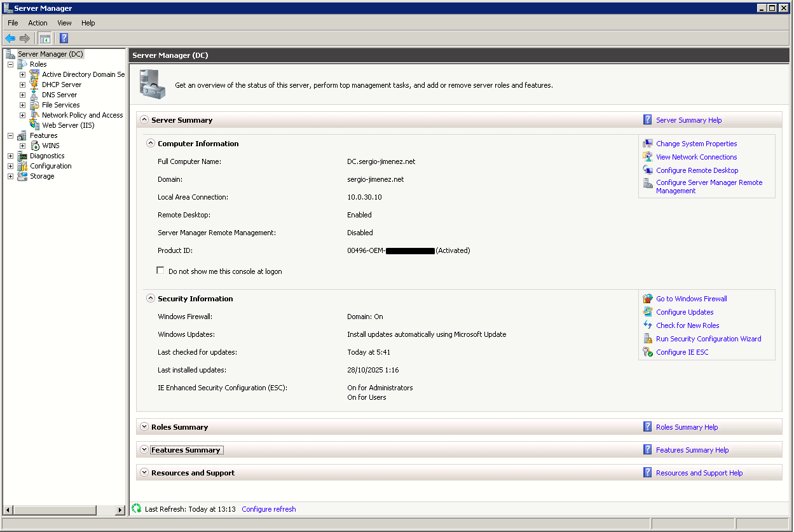Check 'Do not show me this console at logon'
The width and height of the screenshot is (794, 532).
click(x=160, y=271)
